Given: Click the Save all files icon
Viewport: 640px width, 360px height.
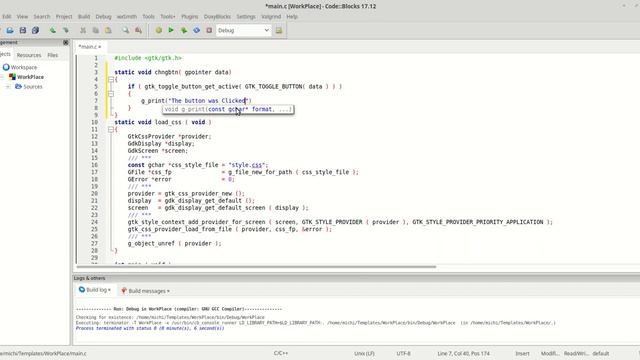Looking at the screenshot, I should click(x=36, y=30).
